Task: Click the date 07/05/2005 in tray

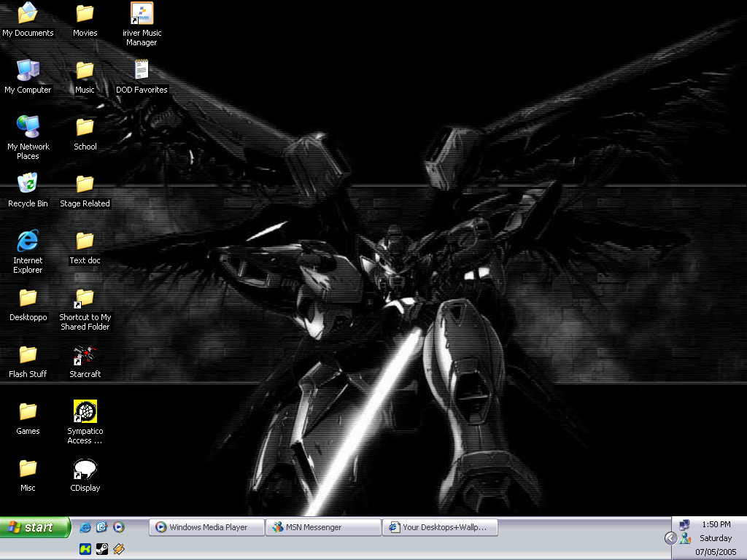Action: [716, 552]
